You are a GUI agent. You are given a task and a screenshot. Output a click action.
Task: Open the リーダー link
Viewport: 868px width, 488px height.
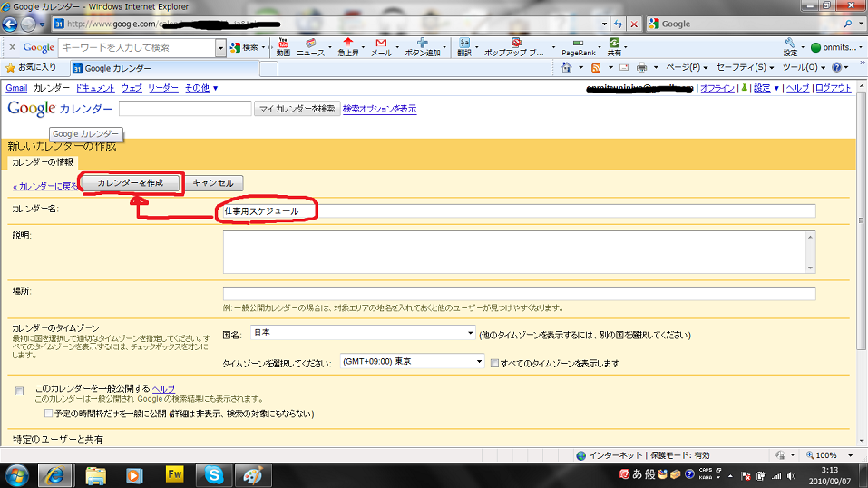tap(163, 88)
